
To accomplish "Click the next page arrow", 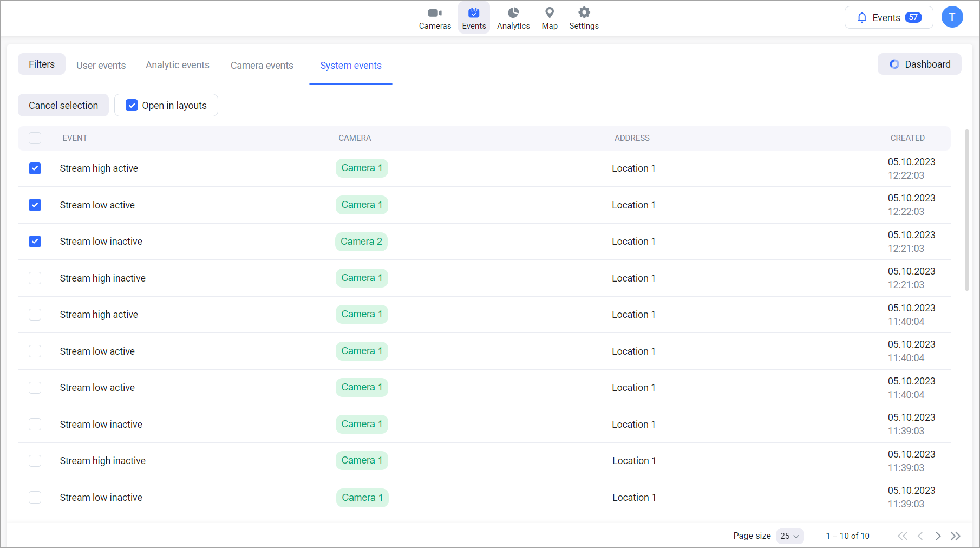I will [x=938, y=536].
